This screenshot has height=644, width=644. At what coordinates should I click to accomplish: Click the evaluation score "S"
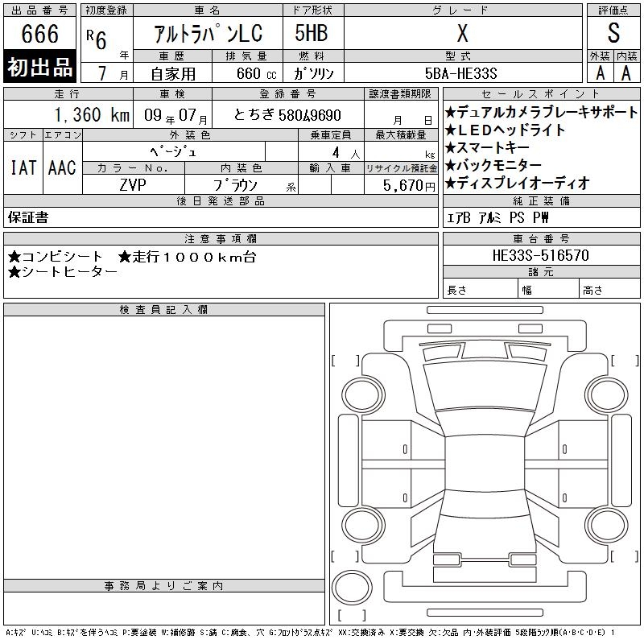pos(613,33)
